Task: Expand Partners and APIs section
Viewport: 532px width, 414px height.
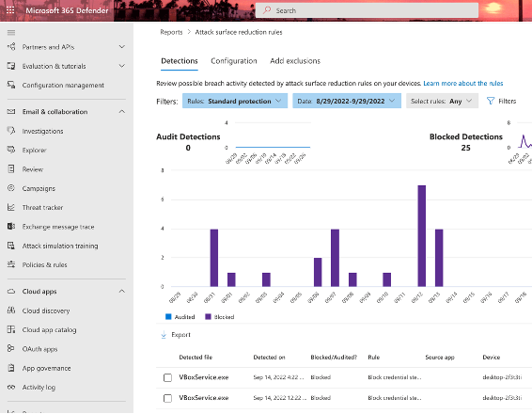Action: pos(122,46)
